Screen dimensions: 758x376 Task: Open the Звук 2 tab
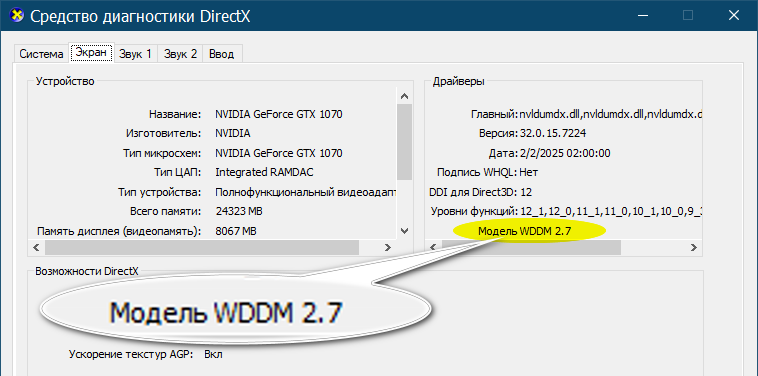[x=180, y=54]
